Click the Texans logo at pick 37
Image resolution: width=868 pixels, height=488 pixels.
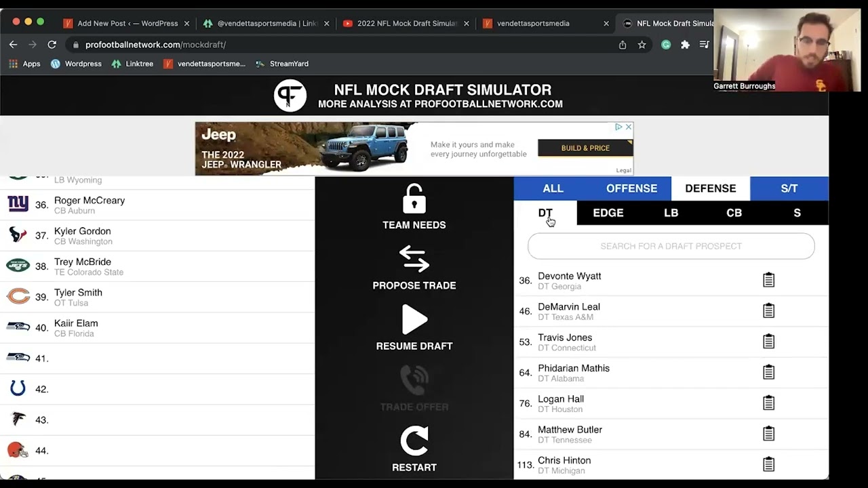[18, 235]
